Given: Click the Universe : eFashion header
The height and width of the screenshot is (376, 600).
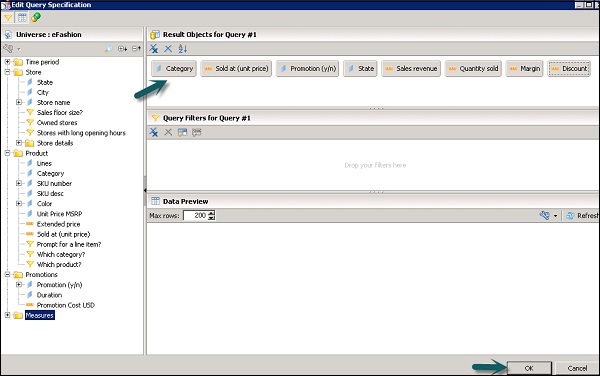Looking at the screenshot, I should pyautogui.click(x=49, y=34).
